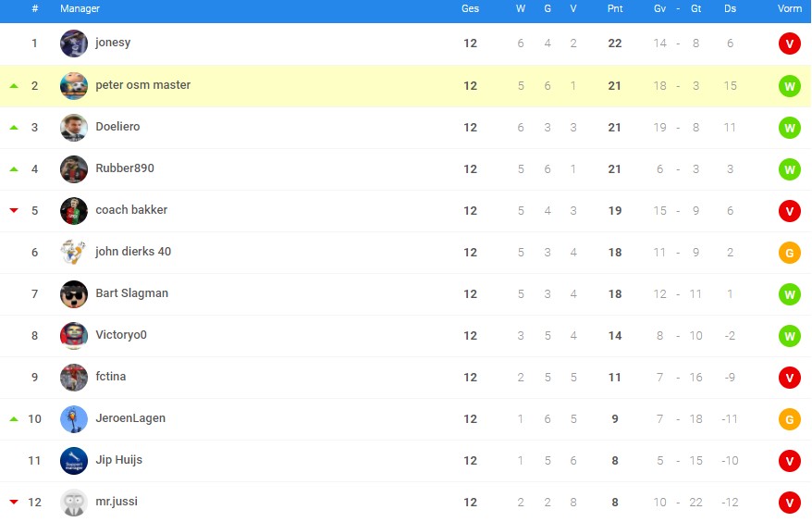Select mr.jussi's default grey avatar
The width and height of the screenshot is (812, 522).
click(74, 503)
